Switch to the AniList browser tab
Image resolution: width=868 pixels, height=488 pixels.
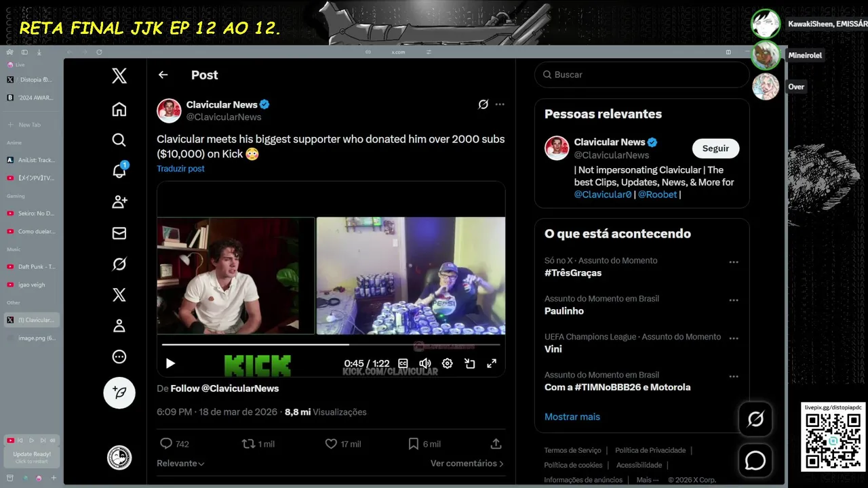tap(32, 160)
